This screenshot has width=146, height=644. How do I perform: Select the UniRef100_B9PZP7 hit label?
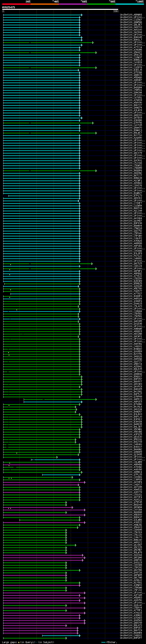(x=131, y=638)
